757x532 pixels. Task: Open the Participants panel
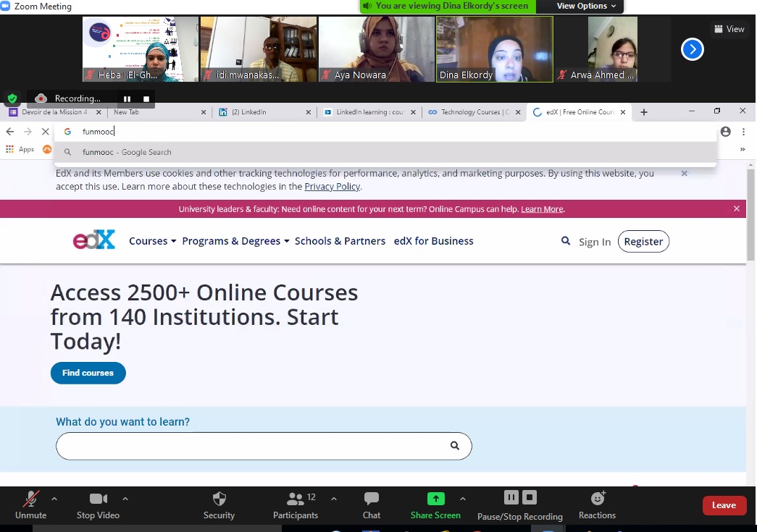pyautogui.click(x=295, y=499)
